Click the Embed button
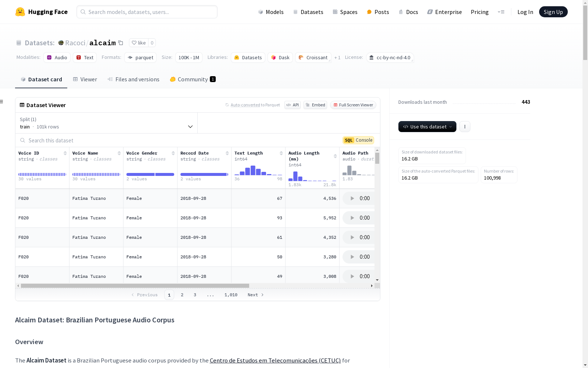588x368 pixels. (315, 105)
